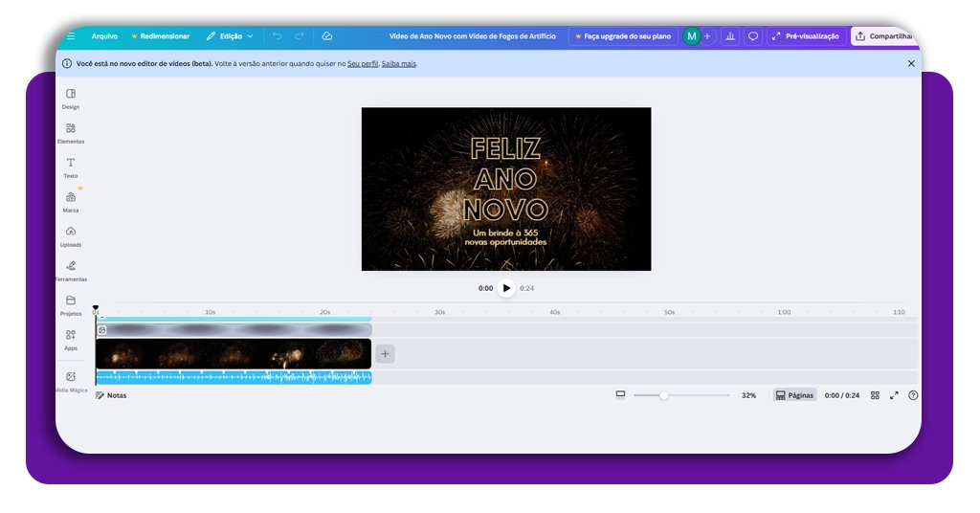Open the Arquivo menu
This screenshot has width=980, height=513.
(x=104, y=36)
